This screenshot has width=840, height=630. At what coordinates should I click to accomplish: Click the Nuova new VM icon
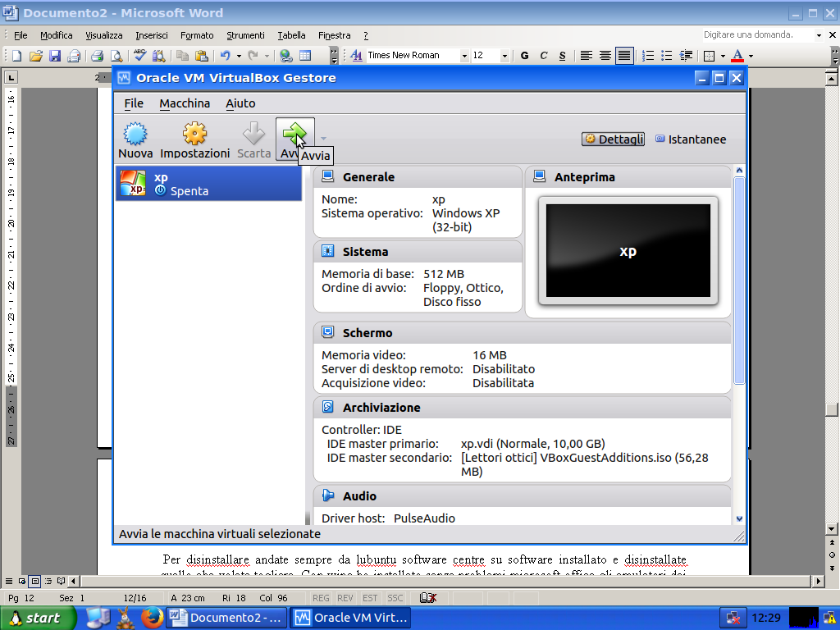[x=135, y=139]
